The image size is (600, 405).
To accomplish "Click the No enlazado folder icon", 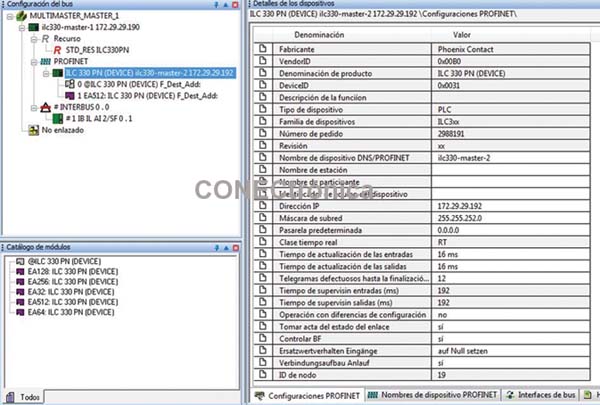I will (32, 129).
